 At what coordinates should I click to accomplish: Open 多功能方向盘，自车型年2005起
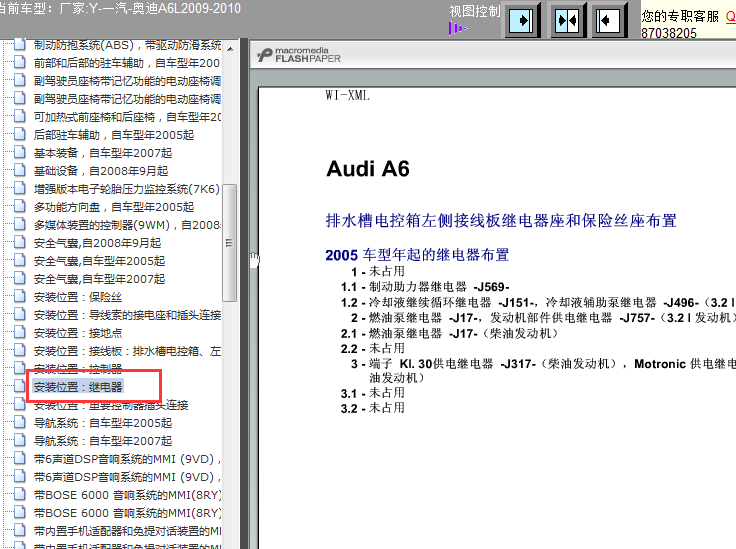[114, 206]
